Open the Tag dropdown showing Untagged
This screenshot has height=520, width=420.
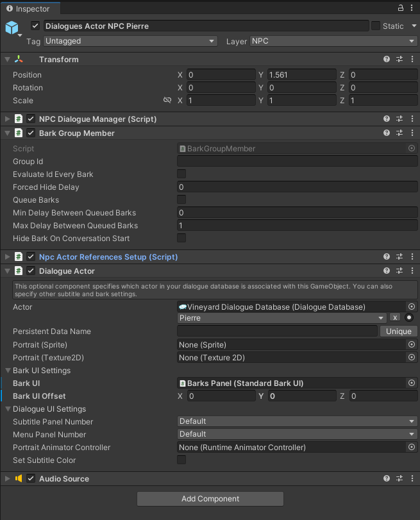(130, 41)
